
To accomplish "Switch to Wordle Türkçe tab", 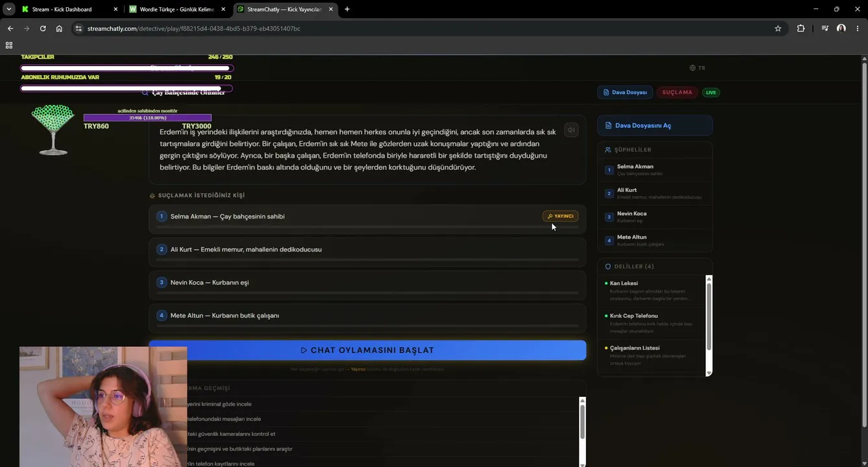I will point(177,9).
